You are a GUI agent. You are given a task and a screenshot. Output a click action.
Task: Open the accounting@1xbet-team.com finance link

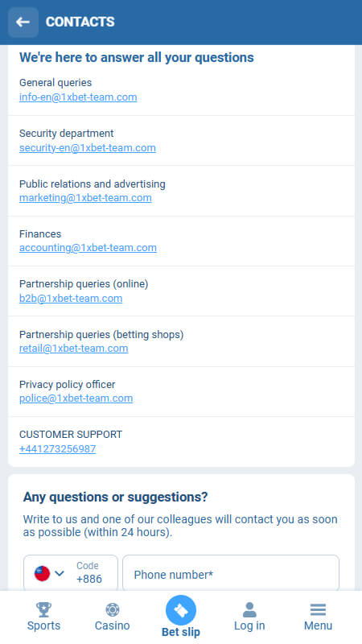(88, 248)
